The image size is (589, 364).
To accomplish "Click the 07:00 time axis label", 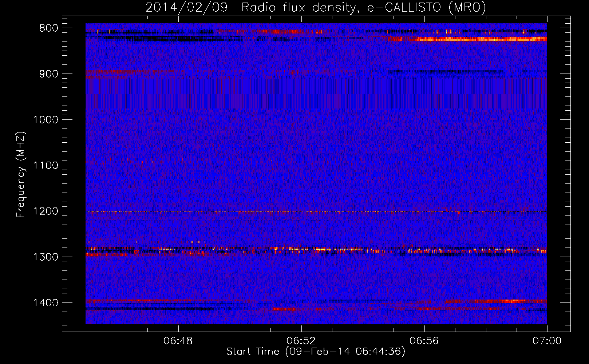I will [x=547, y=341].
